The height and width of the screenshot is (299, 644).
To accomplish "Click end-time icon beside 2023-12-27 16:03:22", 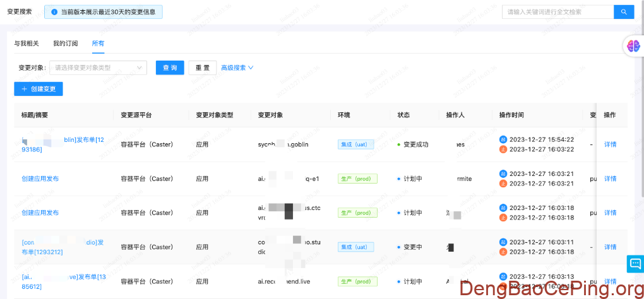I will click(503, 149).
